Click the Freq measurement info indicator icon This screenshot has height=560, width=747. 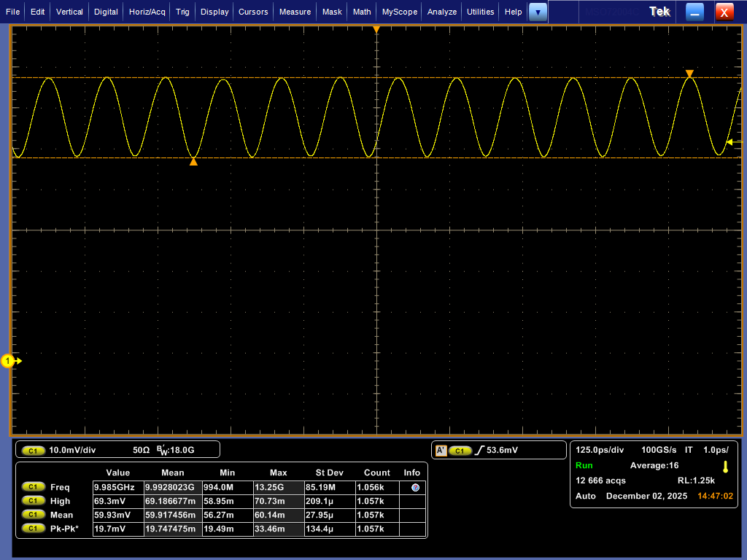point(415,487)
